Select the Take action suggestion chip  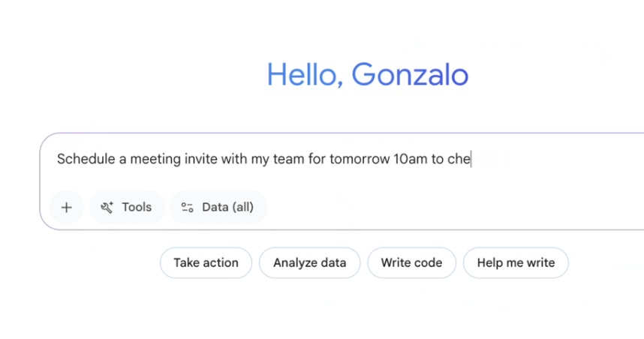(206, 262)
